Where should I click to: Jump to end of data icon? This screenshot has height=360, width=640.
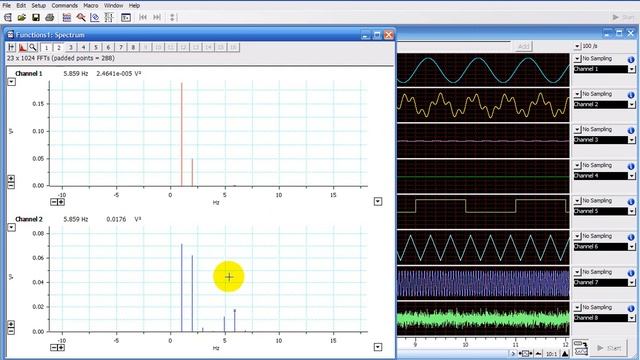[157, 17]
